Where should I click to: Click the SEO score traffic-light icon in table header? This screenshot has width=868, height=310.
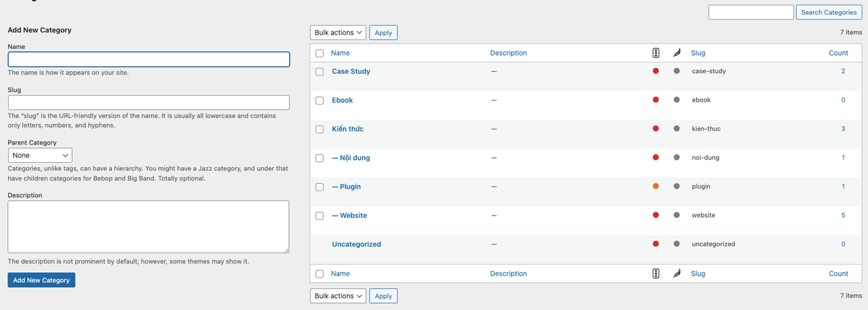pos(656,53)
